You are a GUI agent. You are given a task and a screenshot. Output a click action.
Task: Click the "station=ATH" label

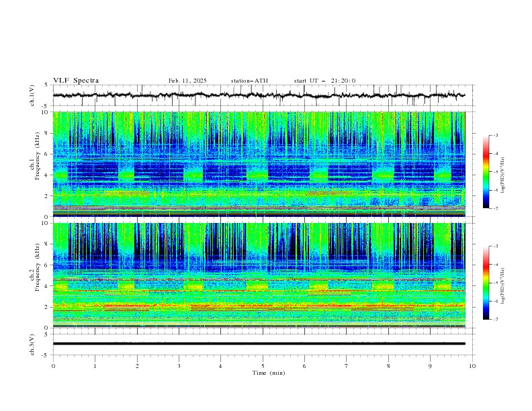(x=249, y=81)
